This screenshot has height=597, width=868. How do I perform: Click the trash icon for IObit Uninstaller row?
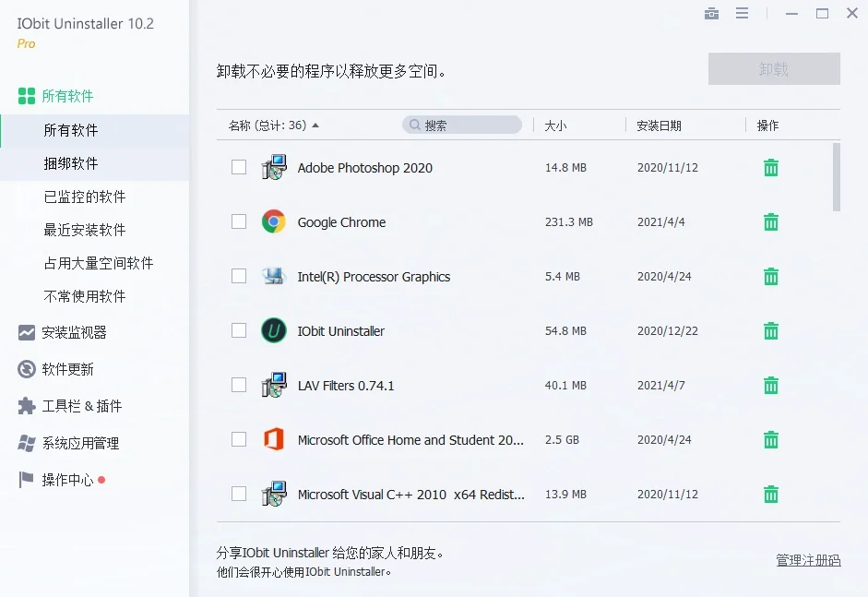(771, 331)
